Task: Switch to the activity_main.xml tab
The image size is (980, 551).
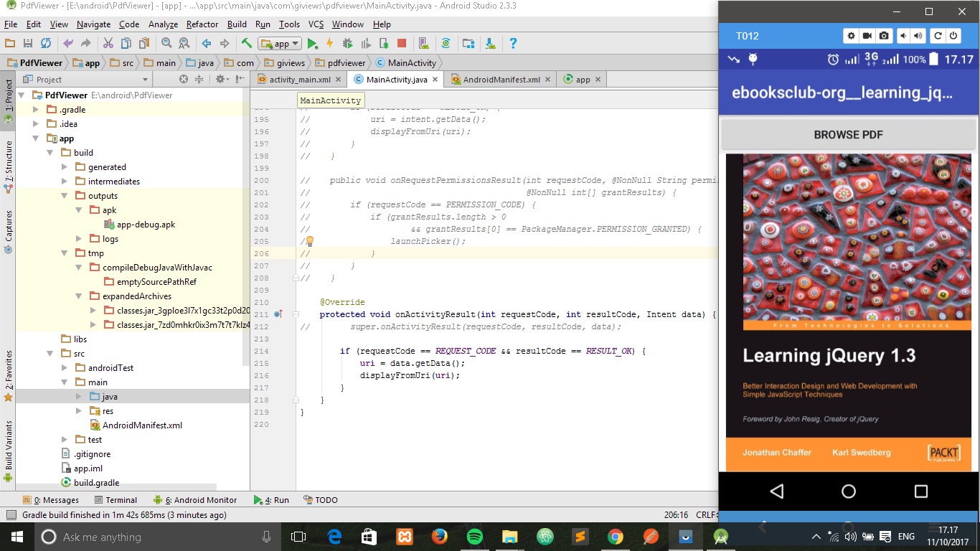Action: pyautogui.click(x=300, y=80)
